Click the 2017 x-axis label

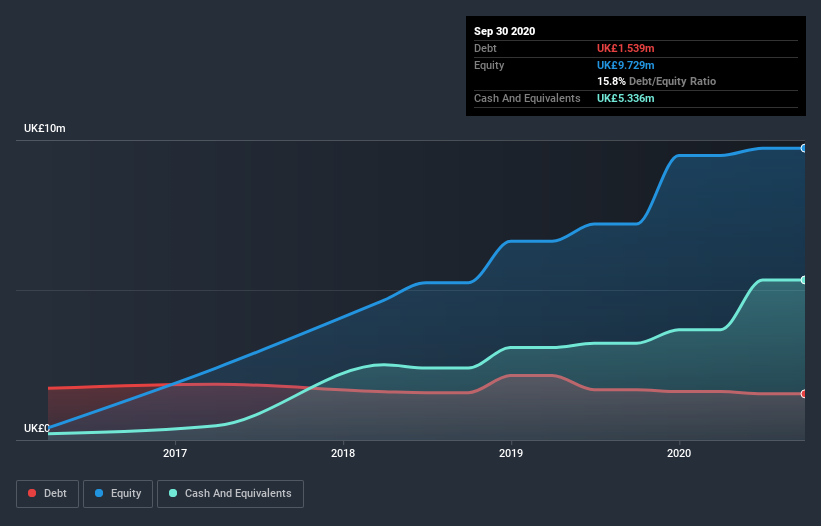click(175, 453)
